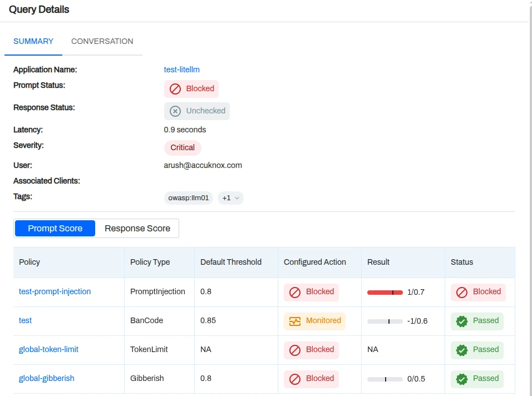Switch to the CONVERSATION tab
The width and height of the screenshot is (532, 396).
(x=102, y=41)
